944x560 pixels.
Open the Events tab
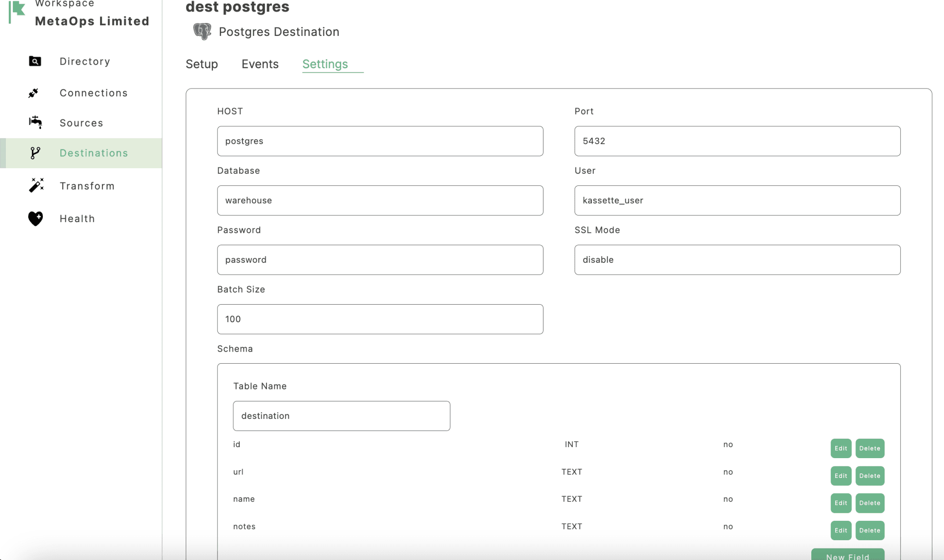coord(260,64)
